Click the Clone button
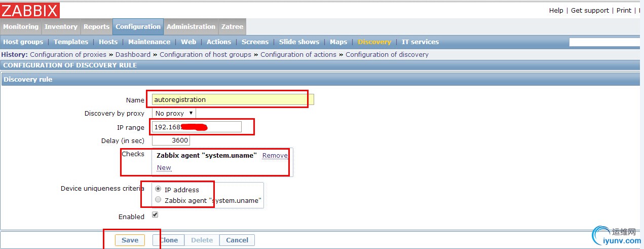This screenshot has height=249, width=644. point(169,240)
